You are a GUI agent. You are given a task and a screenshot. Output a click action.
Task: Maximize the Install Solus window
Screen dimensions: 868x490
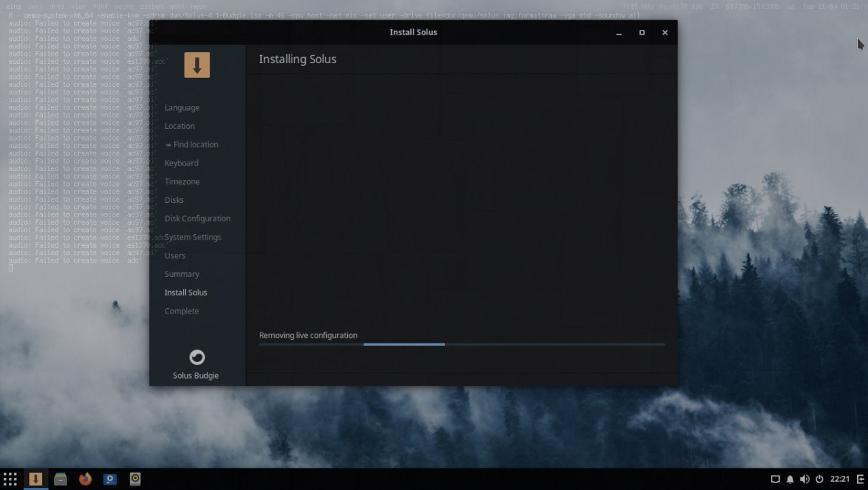click(642, 33)
